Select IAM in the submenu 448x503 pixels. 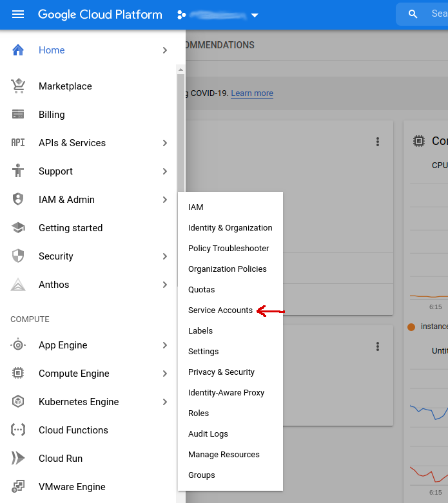[x=230, y=207]
